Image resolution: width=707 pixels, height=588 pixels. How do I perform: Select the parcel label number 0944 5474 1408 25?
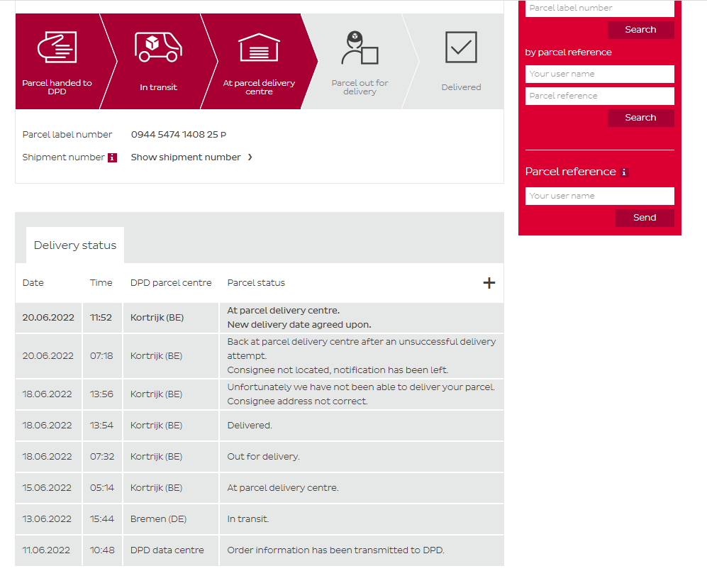pyautogui.click(x=174, y=135)
